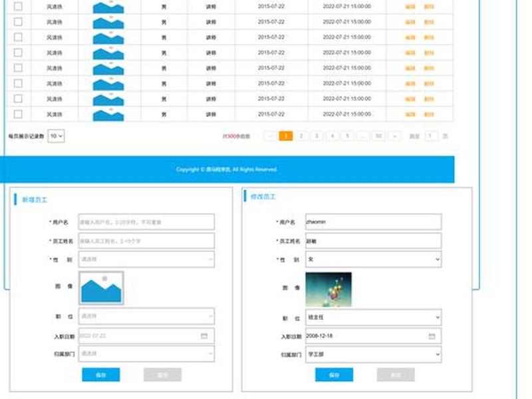This screenshot has width=532, height=399.
Task: Click the orange edit link in bottom table row
Action: click(410, 114)
